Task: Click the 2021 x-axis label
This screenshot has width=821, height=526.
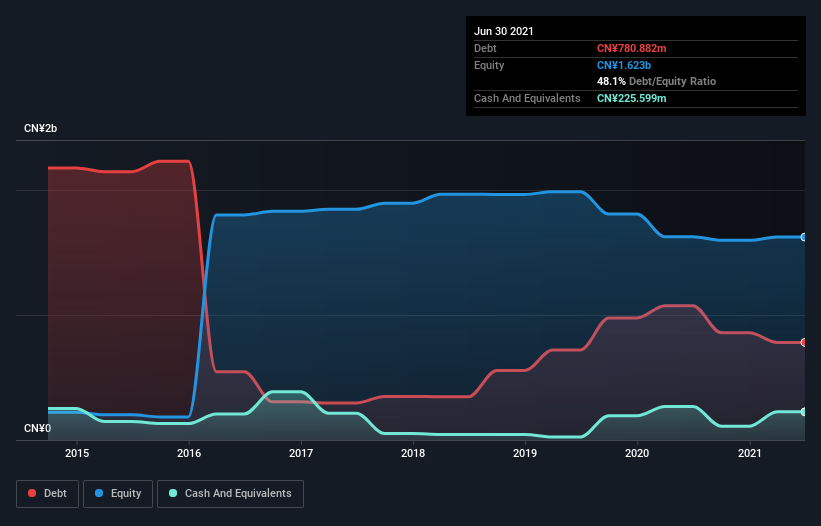Action: (x=749, y=453)
